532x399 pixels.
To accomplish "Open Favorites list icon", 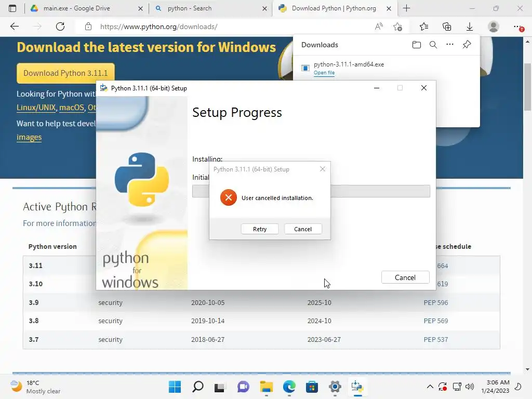I will [424, 26].
